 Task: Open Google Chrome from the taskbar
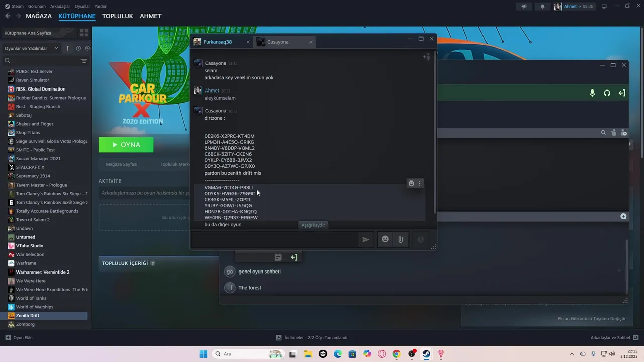(396, 354)
